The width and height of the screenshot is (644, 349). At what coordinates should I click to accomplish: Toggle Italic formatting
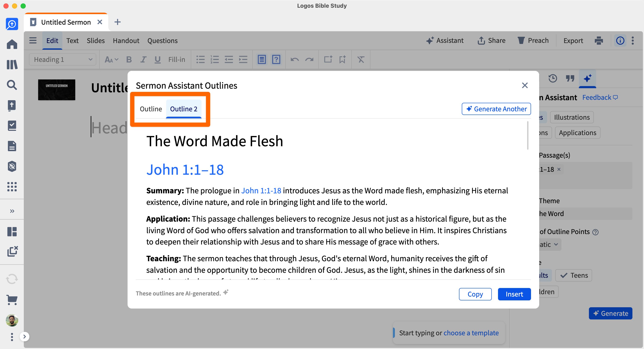pyautogui.click(x=143, y=59)
